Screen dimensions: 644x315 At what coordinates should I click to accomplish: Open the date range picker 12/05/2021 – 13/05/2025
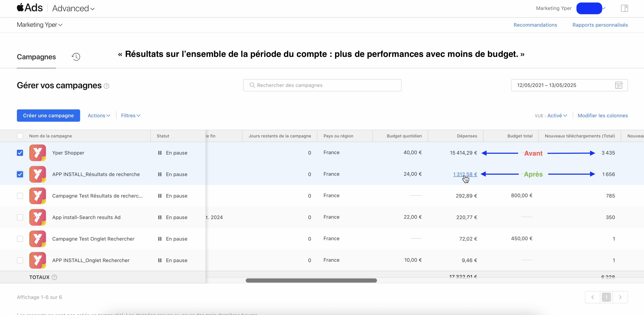tap(569, 85)
